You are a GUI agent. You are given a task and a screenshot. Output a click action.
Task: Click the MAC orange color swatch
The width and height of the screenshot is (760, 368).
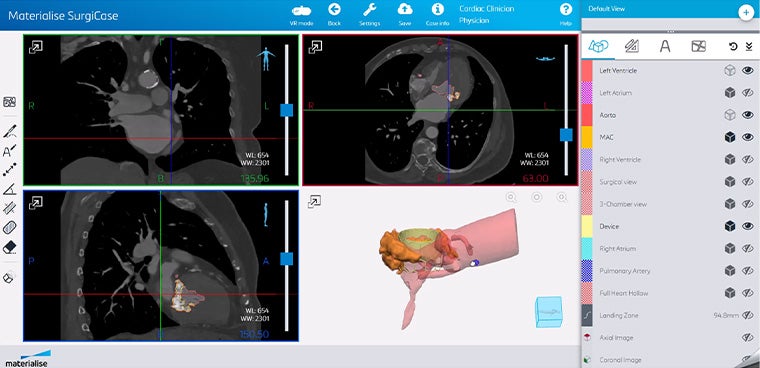[586, 137]
